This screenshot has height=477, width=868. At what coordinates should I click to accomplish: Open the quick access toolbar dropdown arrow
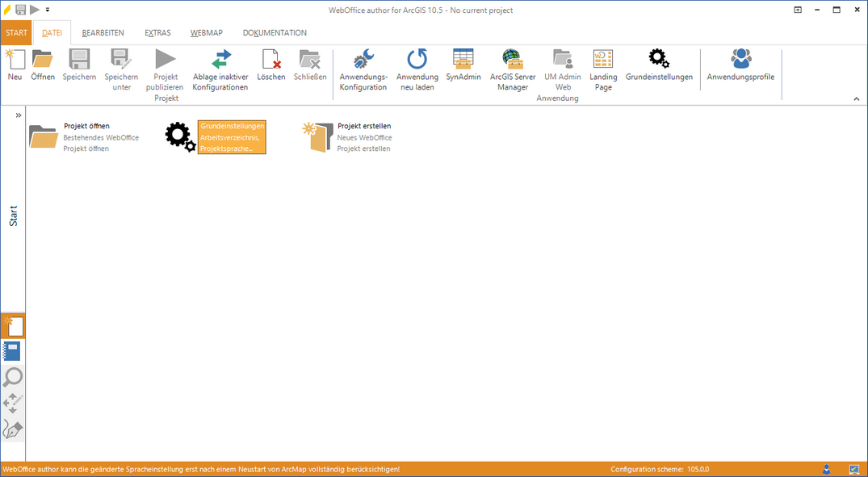(48, 10)
